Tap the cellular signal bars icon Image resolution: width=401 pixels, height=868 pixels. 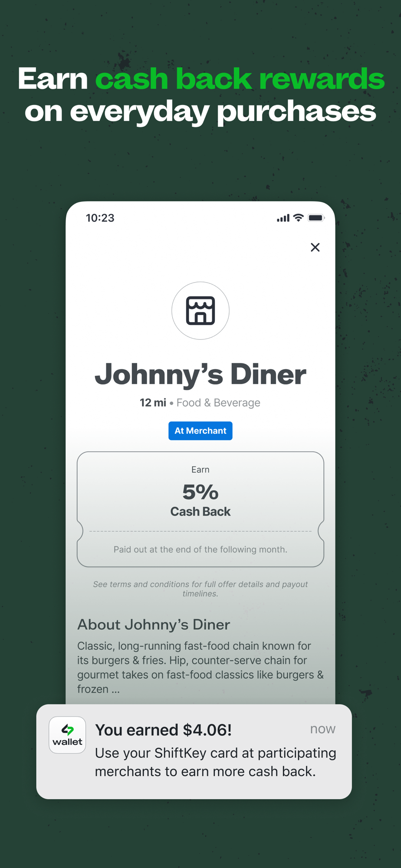(283, 218)
